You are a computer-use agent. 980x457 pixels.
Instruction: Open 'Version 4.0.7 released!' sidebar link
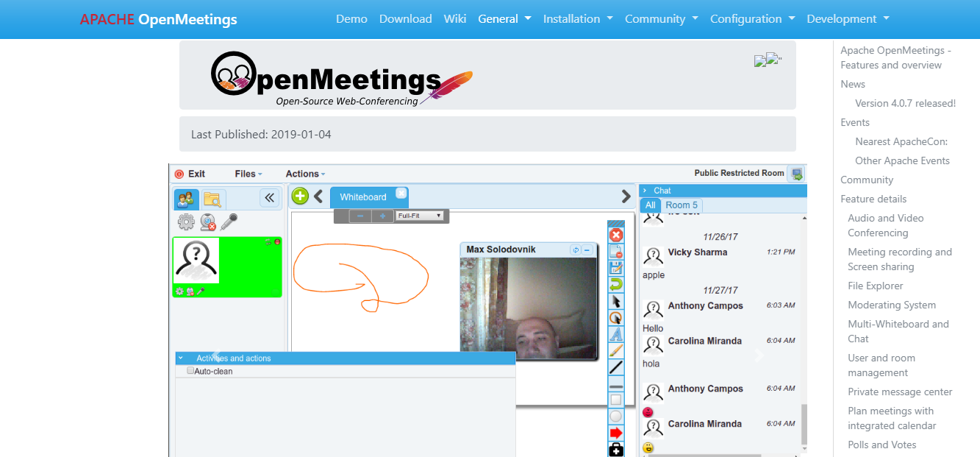[x=906, y=103]
